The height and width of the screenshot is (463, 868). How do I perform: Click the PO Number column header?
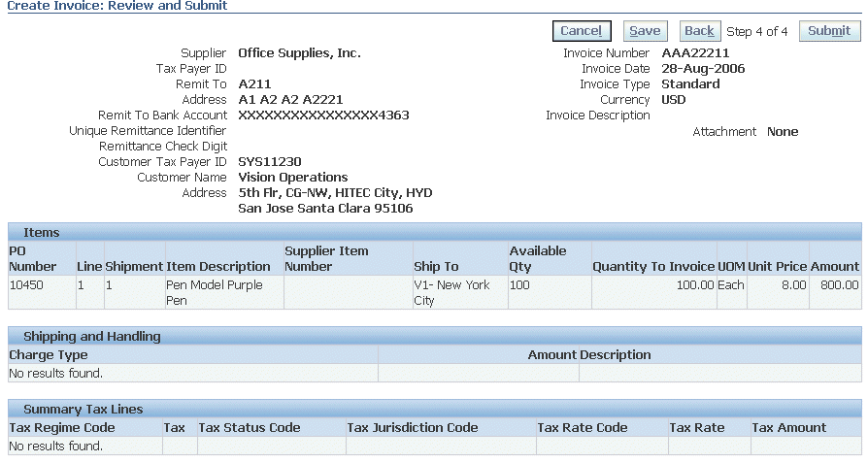(33, 258)
